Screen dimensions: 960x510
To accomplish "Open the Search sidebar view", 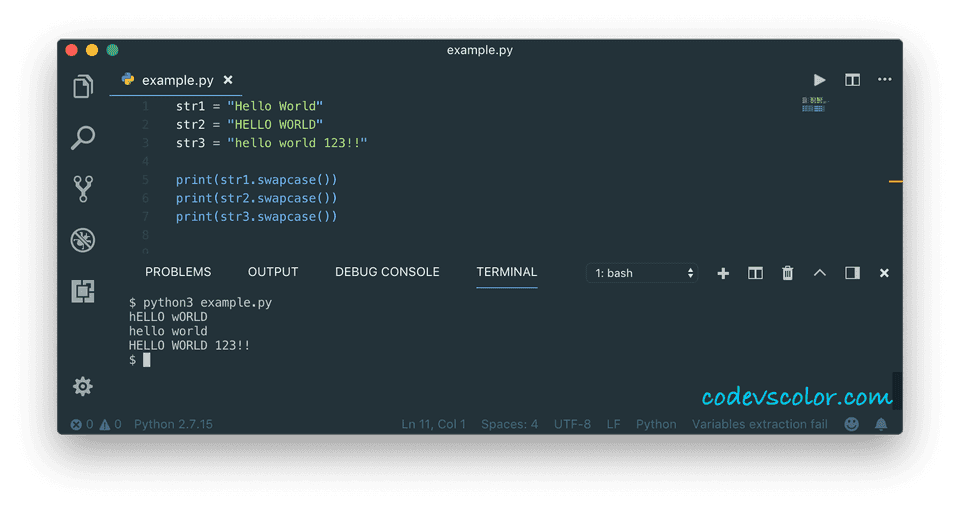I will pyautogui.click(x=83, y=138).
